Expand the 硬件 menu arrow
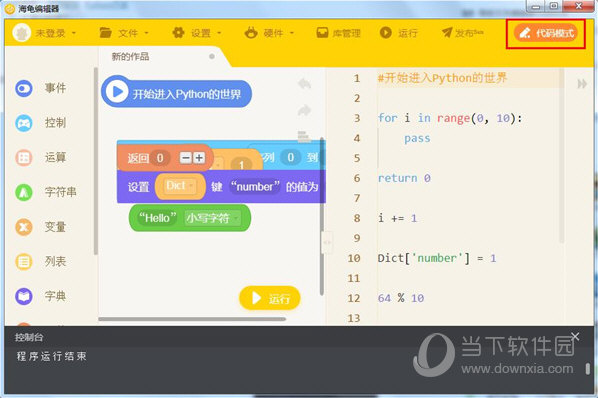 292,33
